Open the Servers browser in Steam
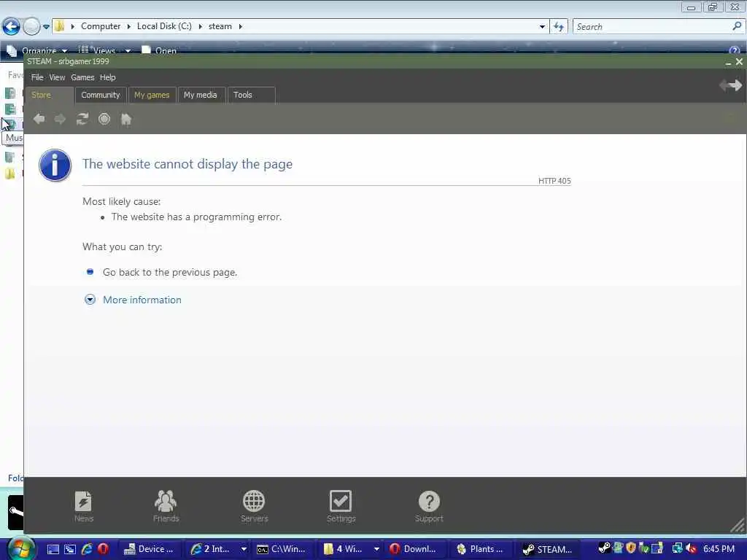The height and width of the screenshot is (560, 747). pos(254,506)
